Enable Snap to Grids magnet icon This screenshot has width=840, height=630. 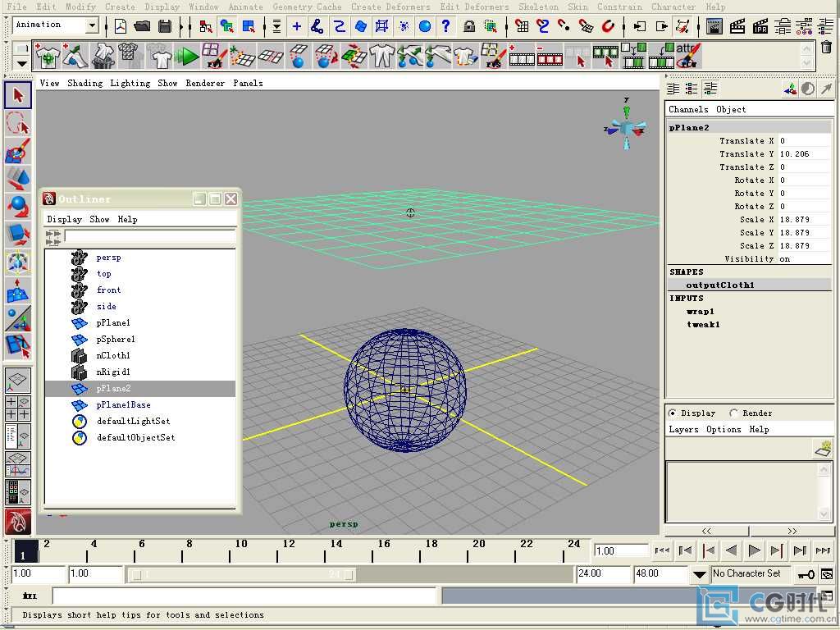[521, 25]
